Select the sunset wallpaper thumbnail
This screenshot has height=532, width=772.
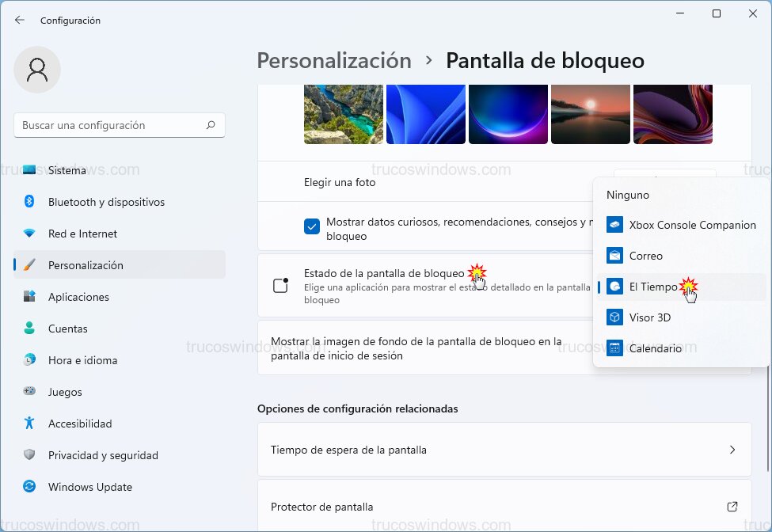(x=590, y=114)
